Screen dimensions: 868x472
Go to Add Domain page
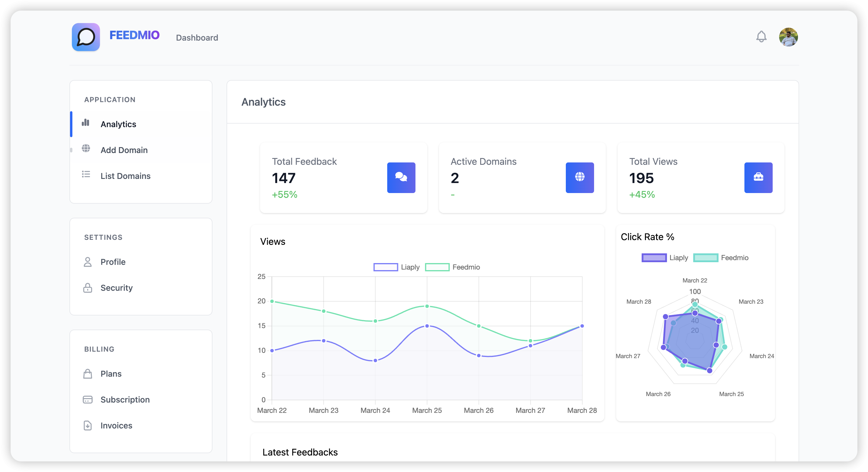(141, 150)
